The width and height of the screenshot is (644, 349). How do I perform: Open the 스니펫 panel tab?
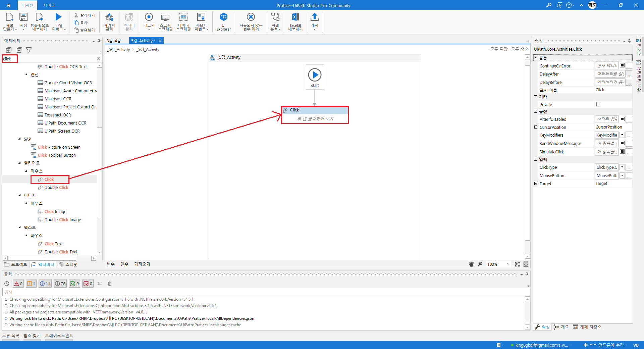(x=68, y=264)
